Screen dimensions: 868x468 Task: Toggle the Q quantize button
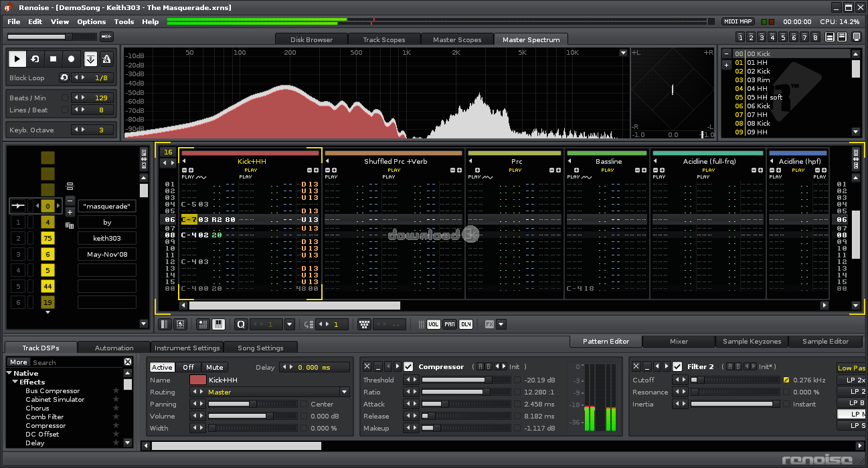point(241,324)
